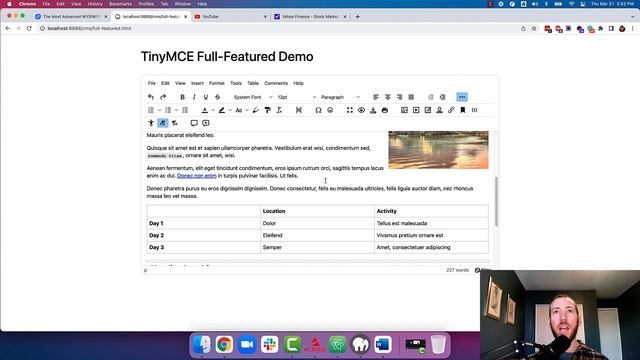Collapse the toolbar with the highlighted three-dots button

click(462, 97)
